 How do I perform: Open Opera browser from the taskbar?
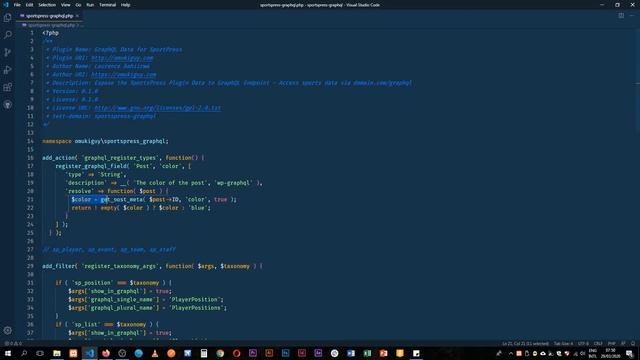[236, 353]
